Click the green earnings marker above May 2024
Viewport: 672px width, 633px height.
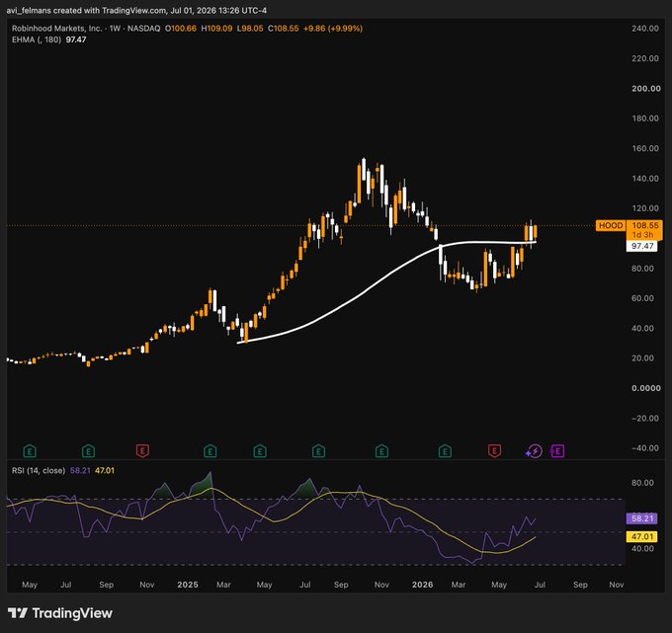(30, 451)
